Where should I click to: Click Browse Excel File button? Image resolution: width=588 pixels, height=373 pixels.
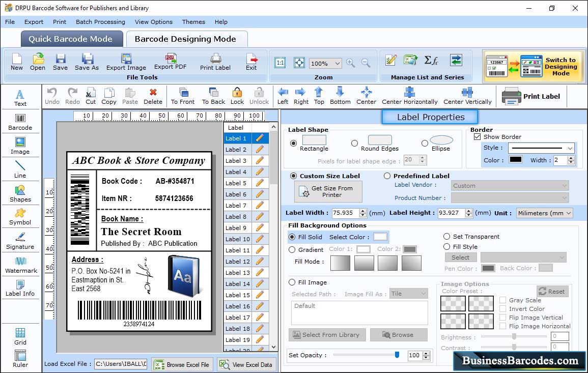click(182, 364)
